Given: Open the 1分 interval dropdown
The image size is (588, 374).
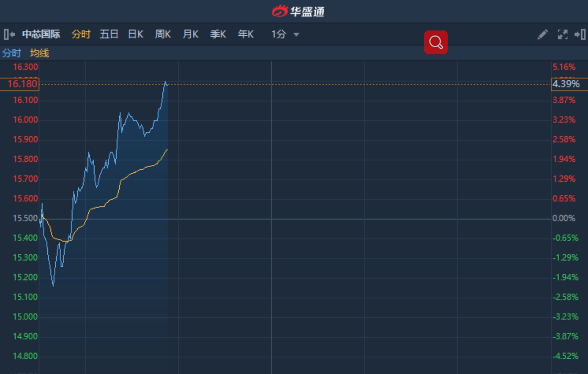Looking at the screenshot, I should point(285,35).
